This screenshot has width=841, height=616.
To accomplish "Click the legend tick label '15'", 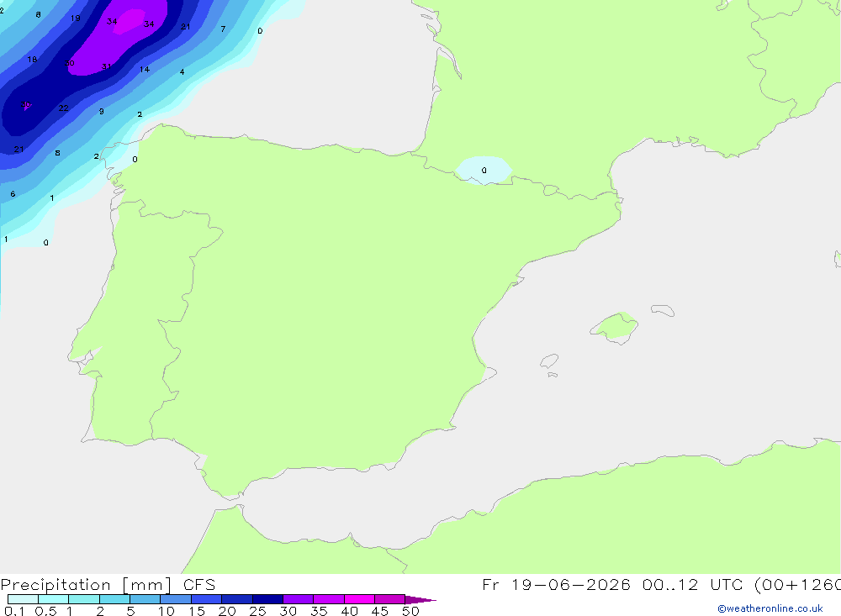I will pyautogui.click(x=197, y=611).
